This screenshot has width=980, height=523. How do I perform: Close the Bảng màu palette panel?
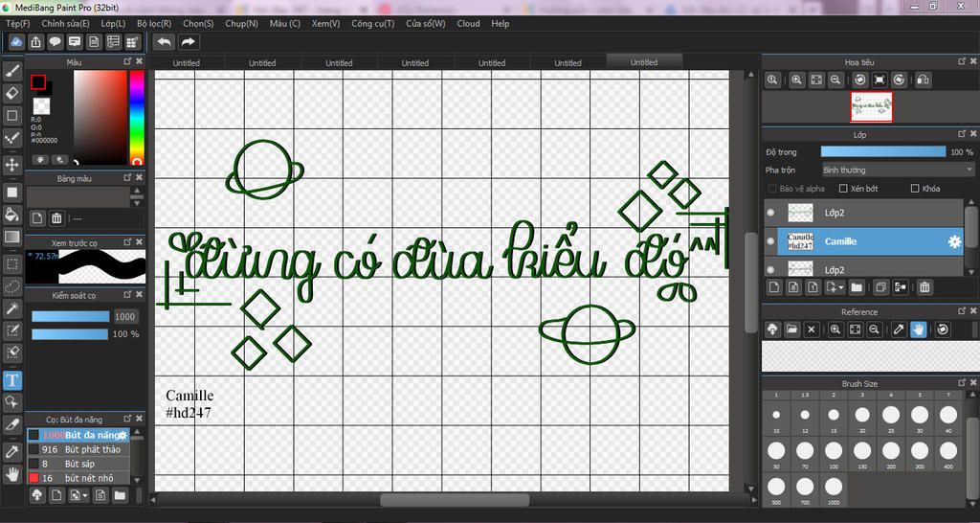click(x=139, y=177)
